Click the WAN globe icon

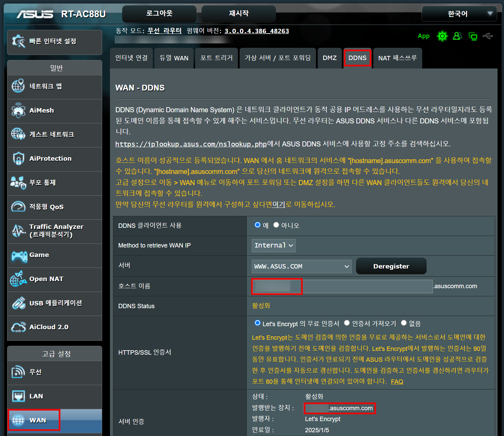pyautogui.click(x=18, y=420)
